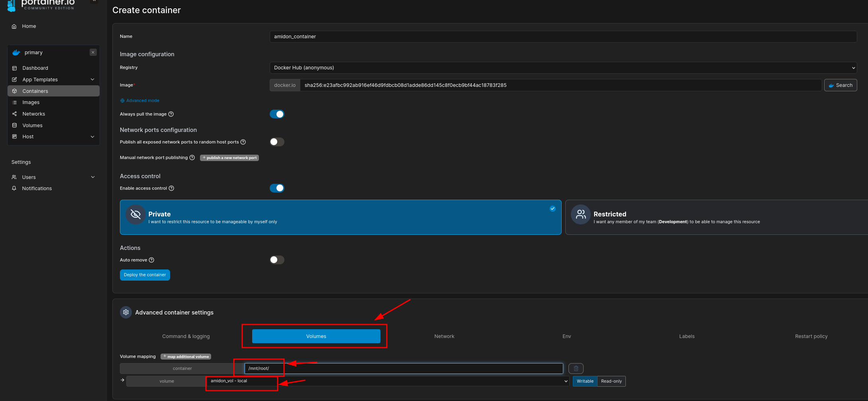Switch to Advanced mode link
The image size is (868, 401).
point(143,101)
